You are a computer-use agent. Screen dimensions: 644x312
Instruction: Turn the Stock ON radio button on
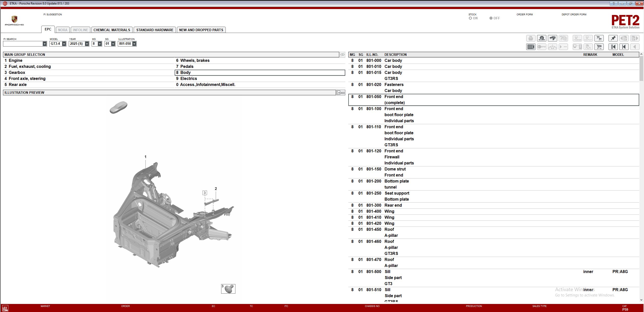[x=470, y=18]
